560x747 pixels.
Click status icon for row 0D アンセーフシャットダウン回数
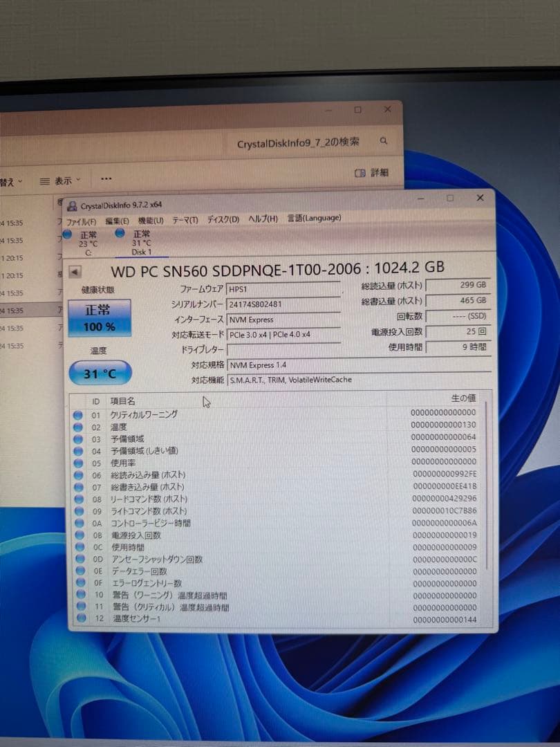[x=80, y=559]
